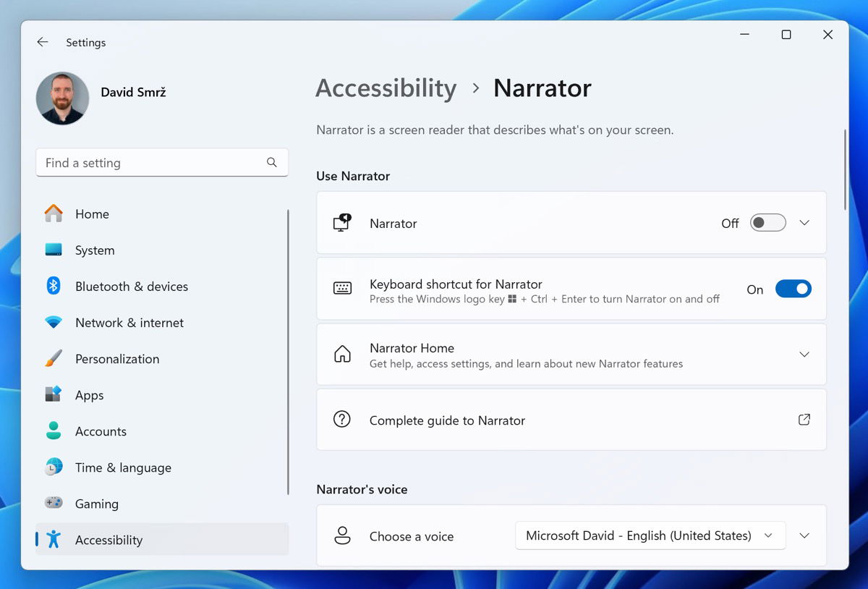Select Time & language in the sidebar
Screen dimensions: 868x589
coord(123,467)
